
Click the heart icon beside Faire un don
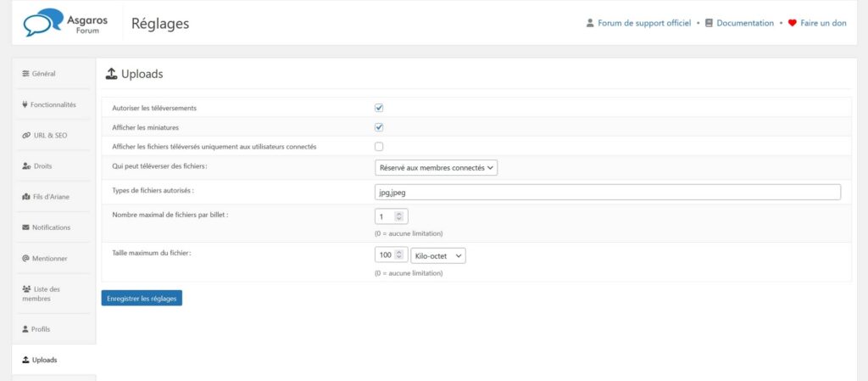793,23
